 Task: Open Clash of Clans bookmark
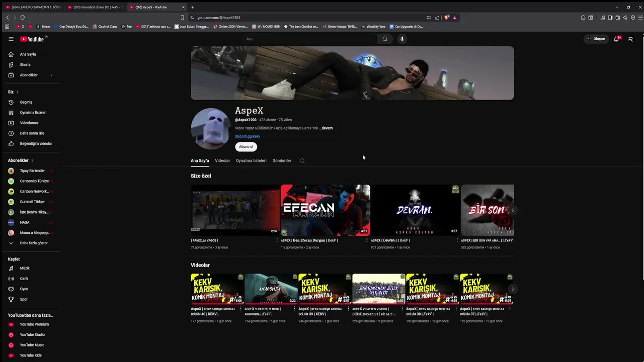(105, 27)
